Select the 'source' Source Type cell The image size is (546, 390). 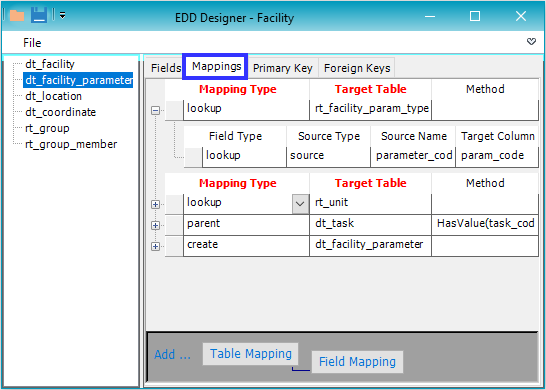pyautogui.click(x=329, y=157)
